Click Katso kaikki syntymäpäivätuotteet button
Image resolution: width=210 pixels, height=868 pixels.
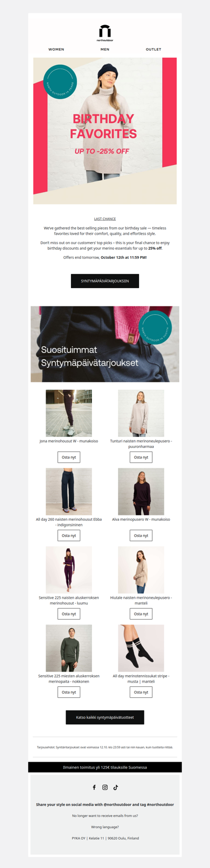point(105,718)
